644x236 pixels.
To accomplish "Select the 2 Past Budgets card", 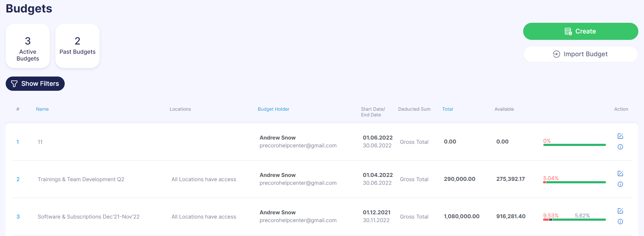I will click(77, 46).
